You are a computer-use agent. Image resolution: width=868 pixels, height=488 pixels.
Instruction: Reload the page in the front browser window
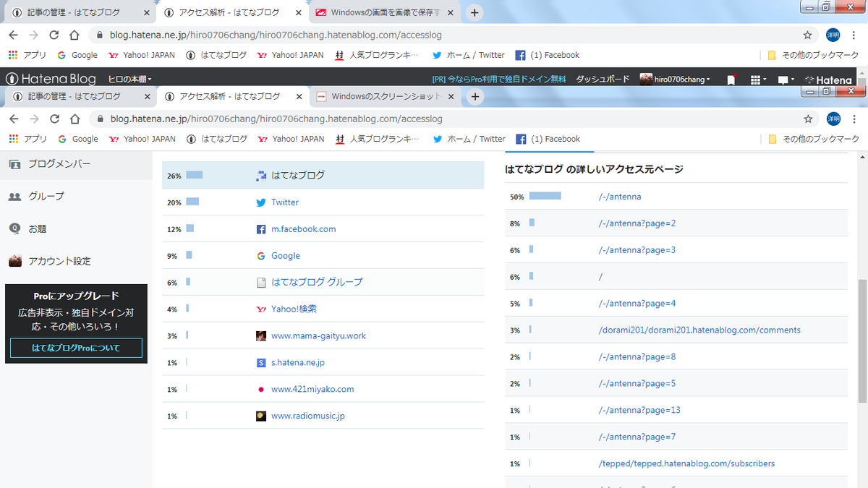pos(54,119)
